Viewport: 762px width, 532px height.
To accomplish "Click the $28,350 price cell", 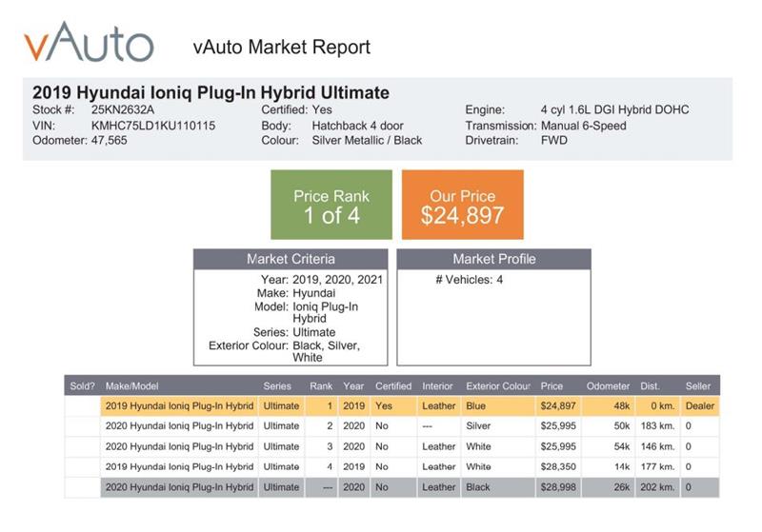I will click(558, 466).
